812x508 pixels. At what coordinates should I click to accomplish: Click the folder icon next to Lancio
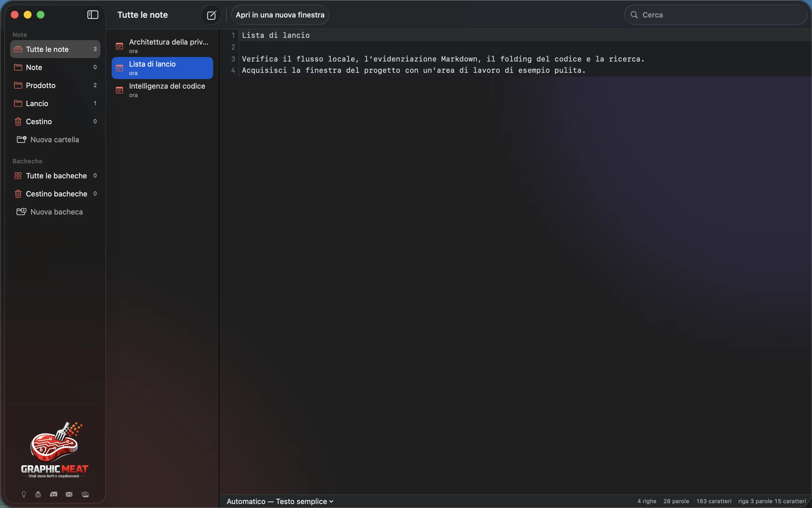[x=18, y=104]
